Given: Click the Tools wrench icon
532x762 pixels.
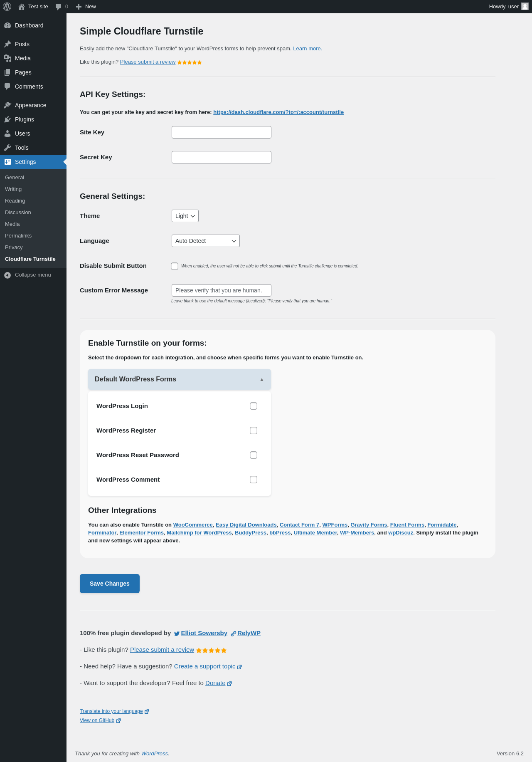Looking at the screenshot, I should (x=7, y=148).
